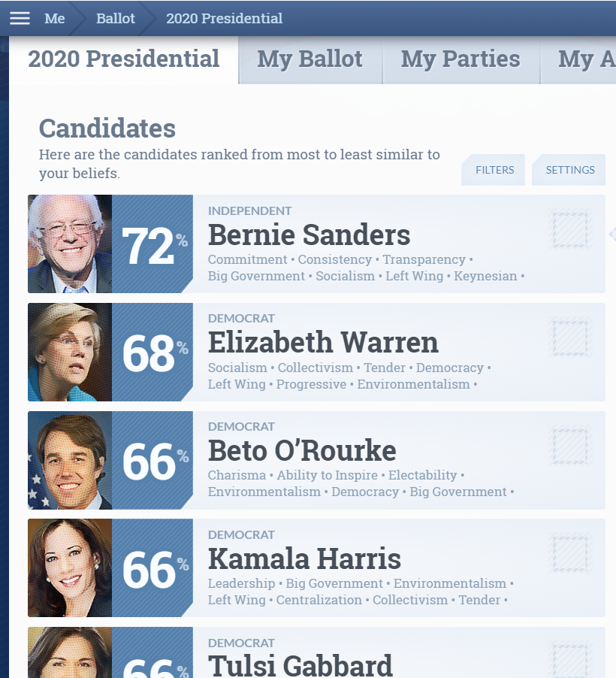The width and height of the screenshot is (616, 678).
Task: Check the ballot box for Beto O'Rourke
Action: point(570,446)
